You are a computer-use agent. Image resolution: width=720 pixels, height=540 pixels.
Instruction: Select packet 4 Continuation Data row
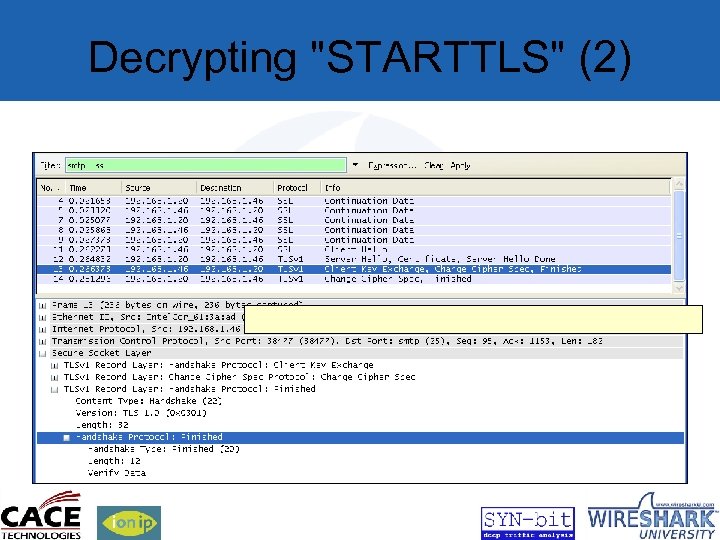point(354,201)
